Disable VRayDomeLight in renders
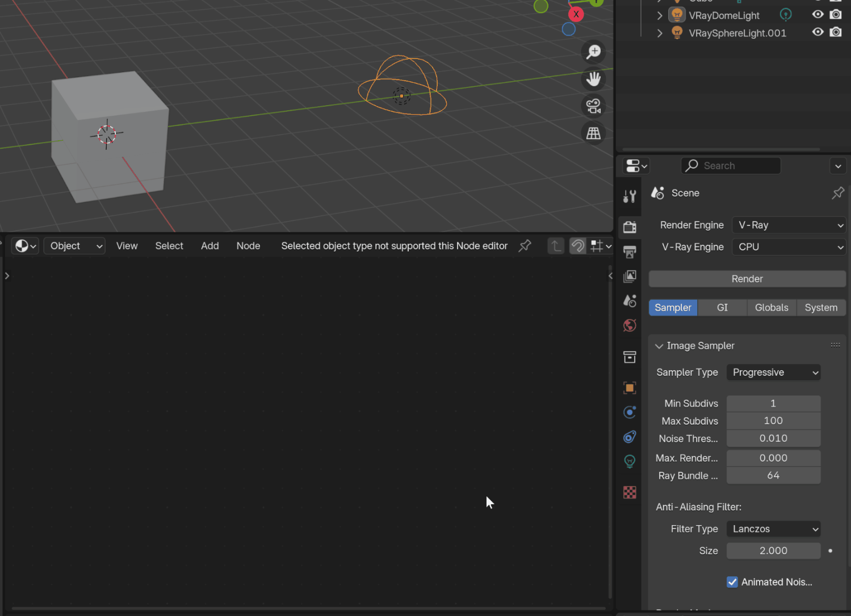851x616 pixels. (x=836, y=14)
